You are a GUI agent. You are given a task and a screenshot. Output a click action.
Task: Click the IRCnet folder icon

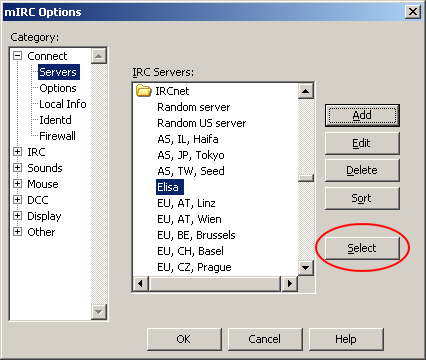coord(144,91)
